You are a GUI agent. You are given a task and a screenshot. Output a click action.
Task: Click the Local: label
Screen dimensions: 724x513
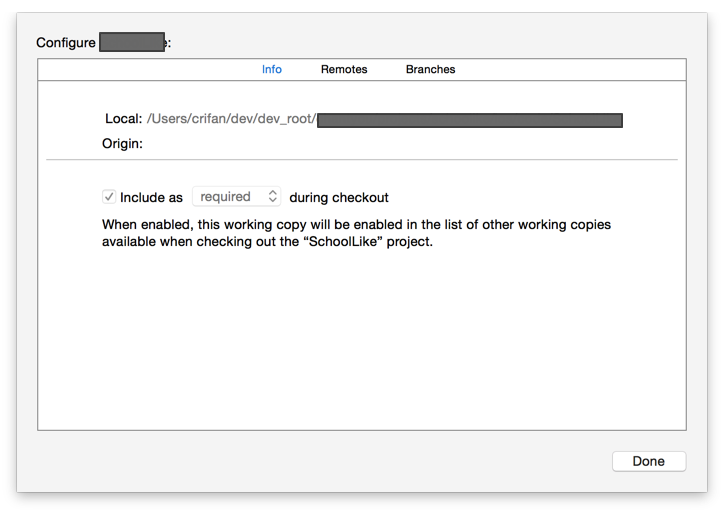coord(123,120)
